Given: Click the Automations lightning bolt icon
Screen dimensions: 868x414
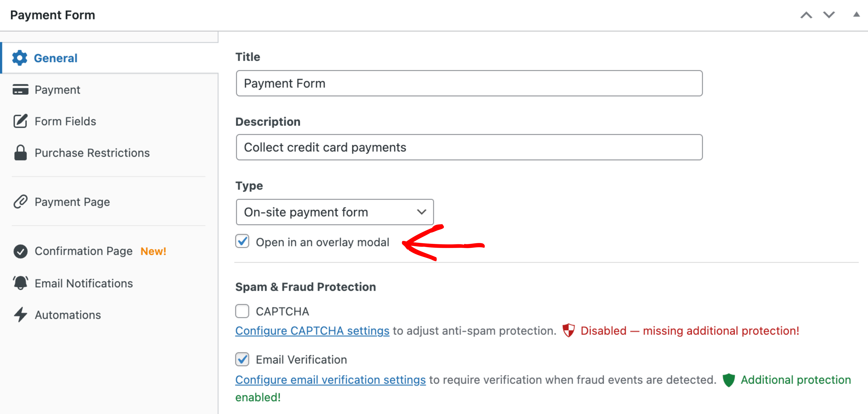Looking at the screenshot, I should point(20,315).
